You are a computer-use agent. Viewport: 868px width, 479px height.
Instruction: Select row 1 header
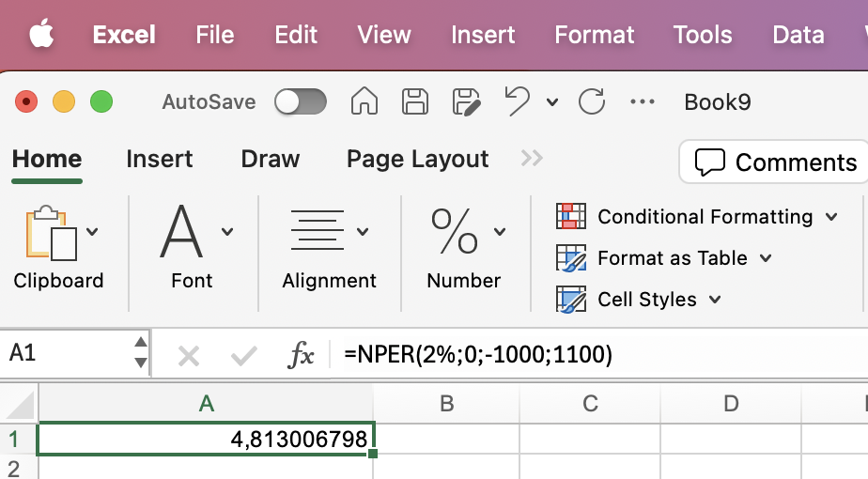tap(18, 440)
